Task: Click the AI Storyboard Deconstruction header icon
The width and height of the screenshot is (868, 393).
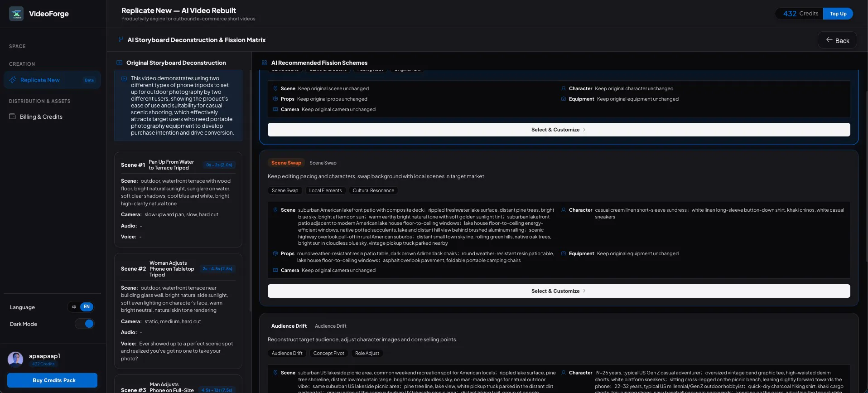Action: tap(121, 39)
